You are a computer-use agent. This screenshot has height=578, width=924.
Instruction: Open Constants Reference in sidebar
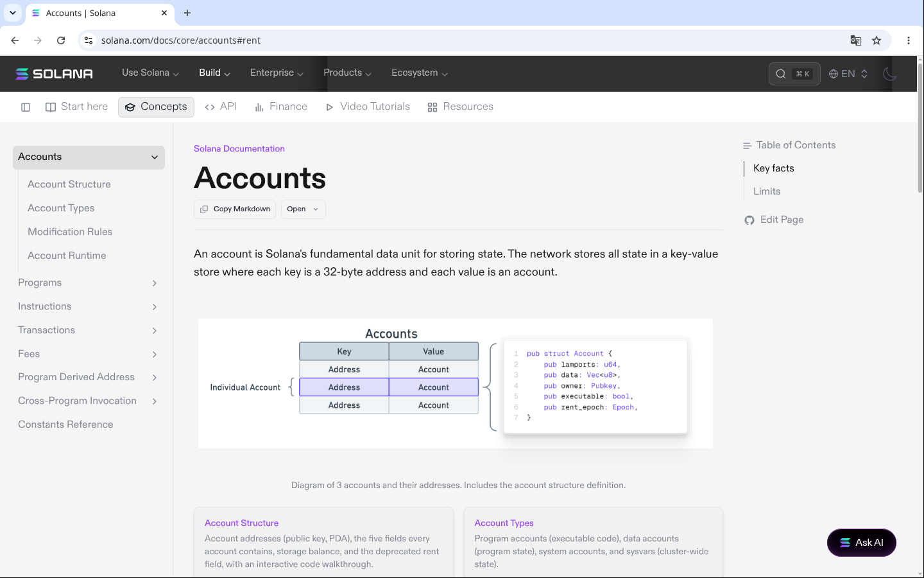(x=65, y=425)
